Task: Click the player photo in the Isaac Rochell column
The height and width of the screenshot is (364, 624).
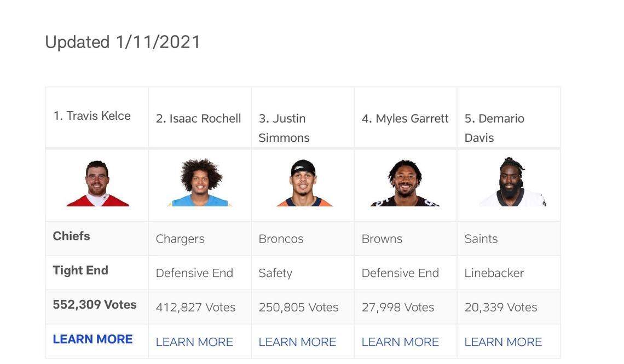Action: (x=200, y=183)
